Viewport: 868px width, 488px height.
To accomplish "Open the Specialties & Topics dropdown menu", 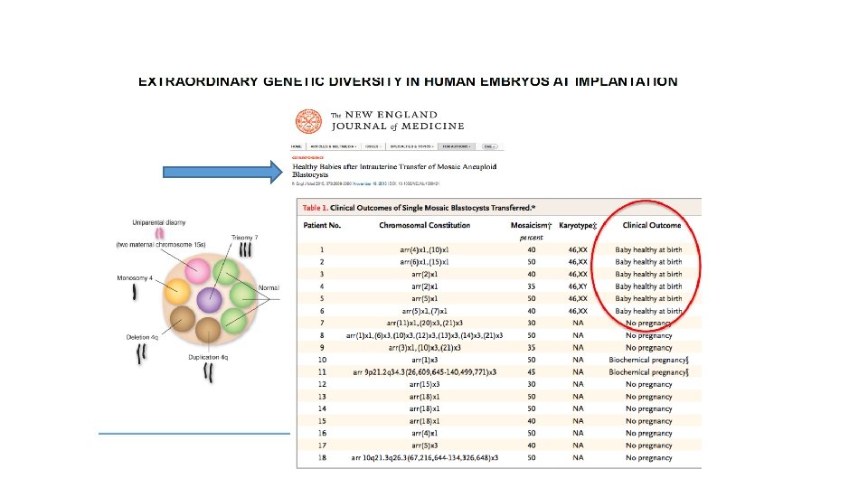I will point(412,146).
